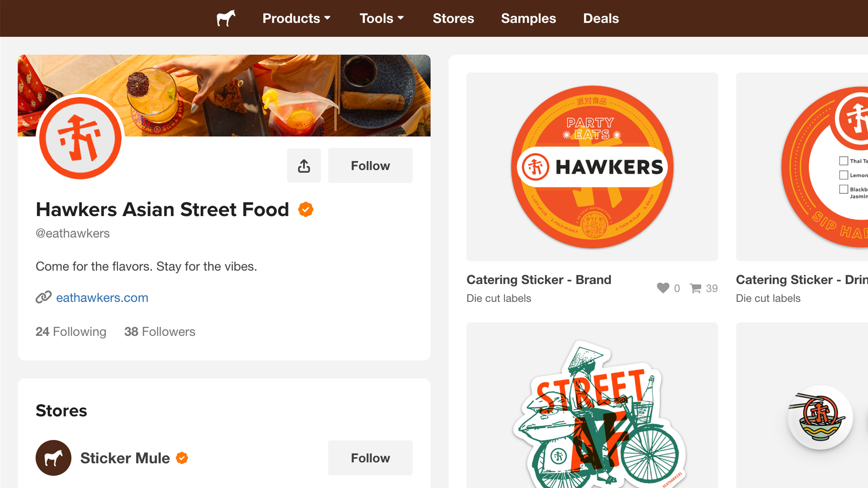868x488 pixels.
Task: Click the Hawkers profile avatar logo
Action: 80,139
